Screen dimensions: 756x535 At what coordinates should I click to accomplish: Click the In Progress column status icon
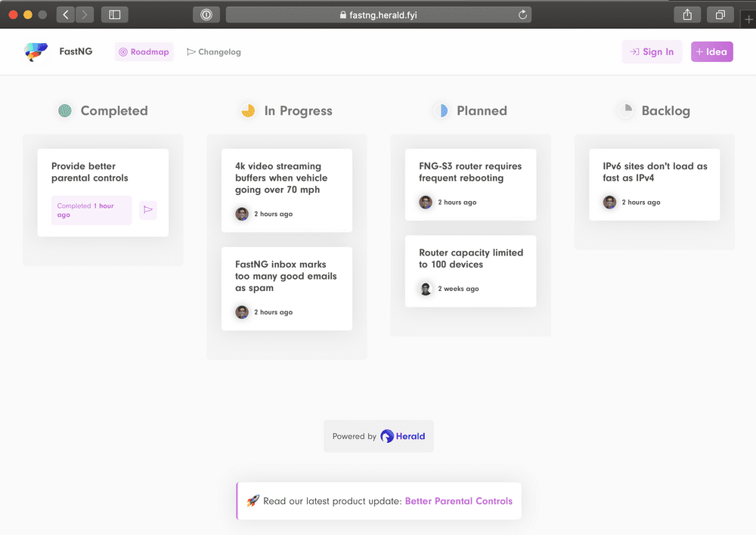click(x=248, y=110)
